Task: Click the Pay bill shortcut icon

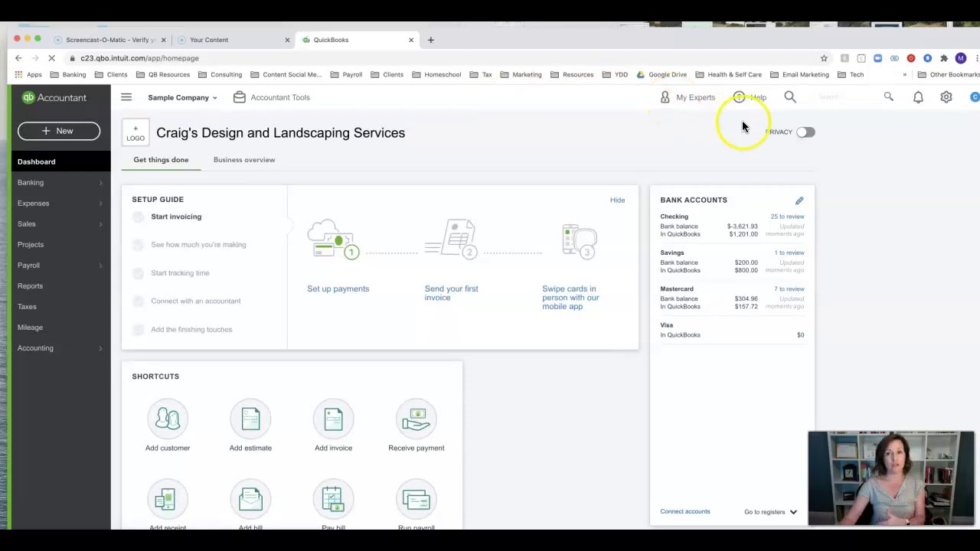Action: [333, 499]
